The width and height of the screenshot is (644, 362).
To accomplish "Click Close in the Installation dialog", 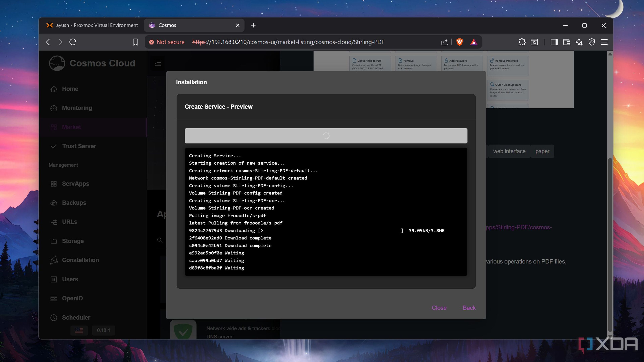I will (439, 308).
